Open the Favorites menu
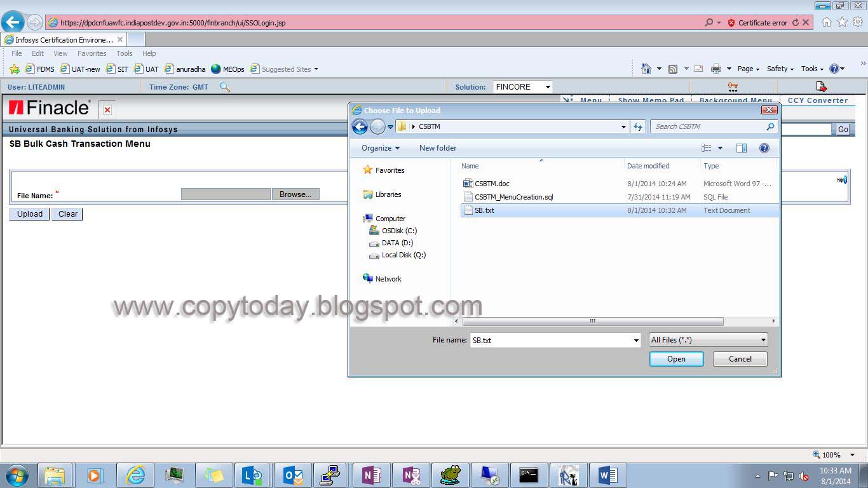Screen dimensions: 868x488 92,53
